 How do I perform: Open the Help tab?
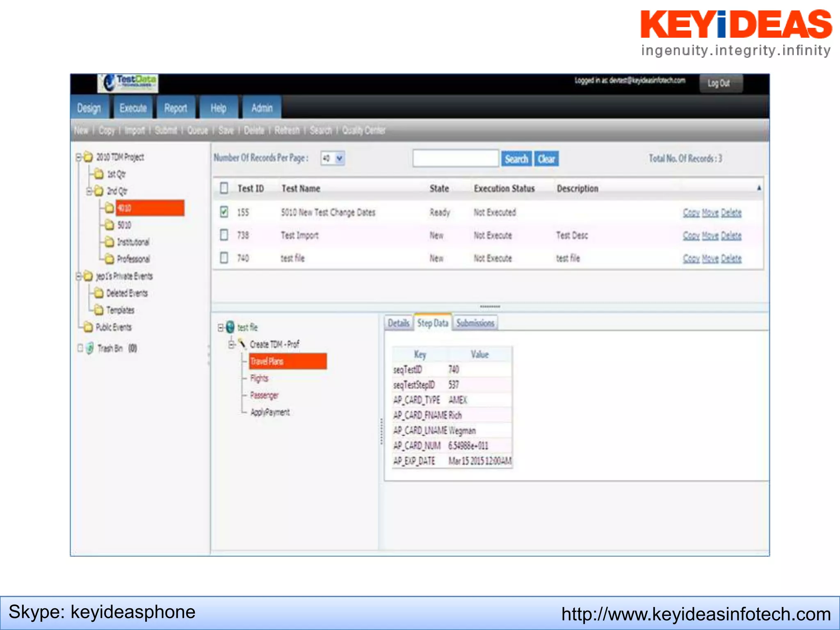pos(218,108)
